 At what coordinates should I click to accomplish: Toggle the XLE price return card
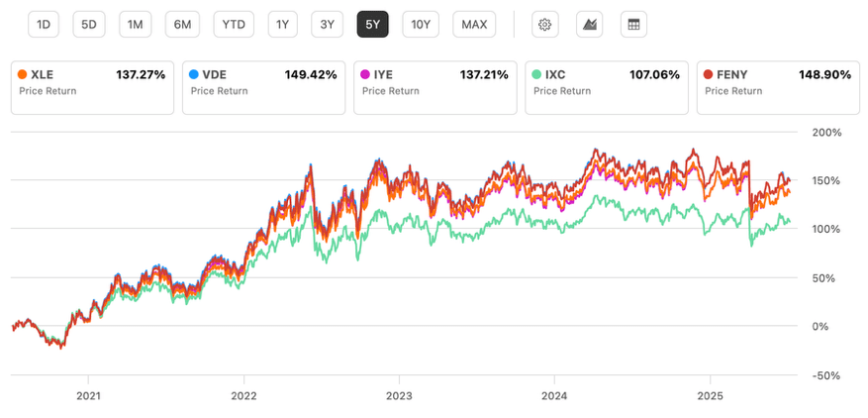click(92, 87)
